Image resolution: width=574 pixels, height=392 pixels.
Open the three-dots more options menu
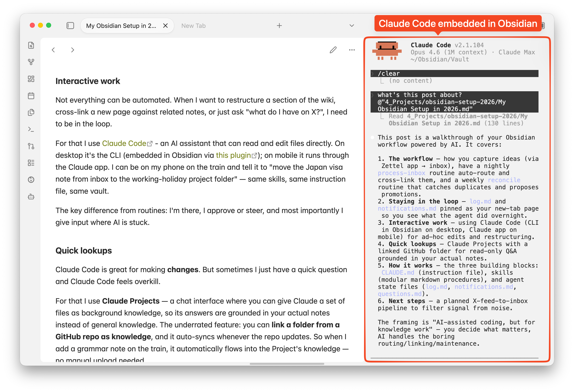pos(352,50)
